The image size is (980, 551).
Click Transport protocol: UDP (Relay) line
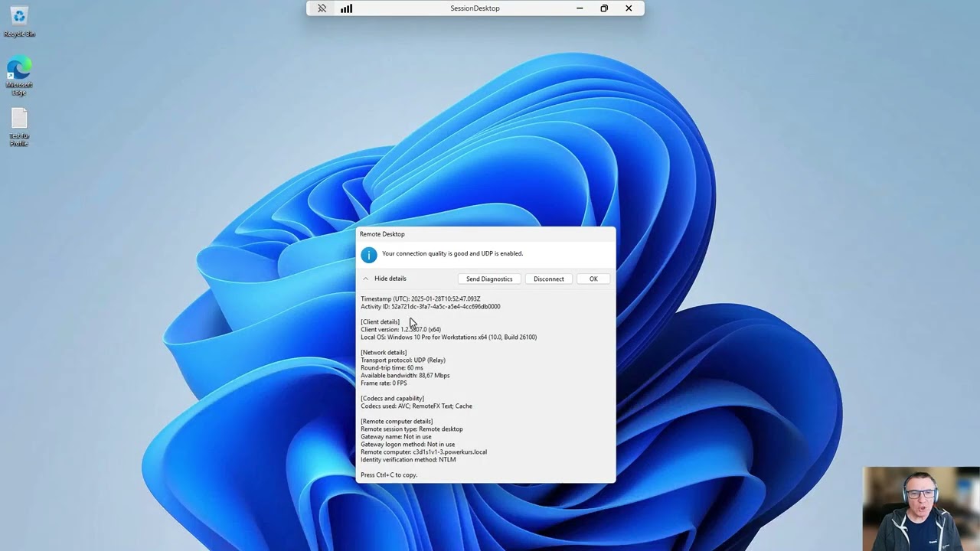click(403, 360)
